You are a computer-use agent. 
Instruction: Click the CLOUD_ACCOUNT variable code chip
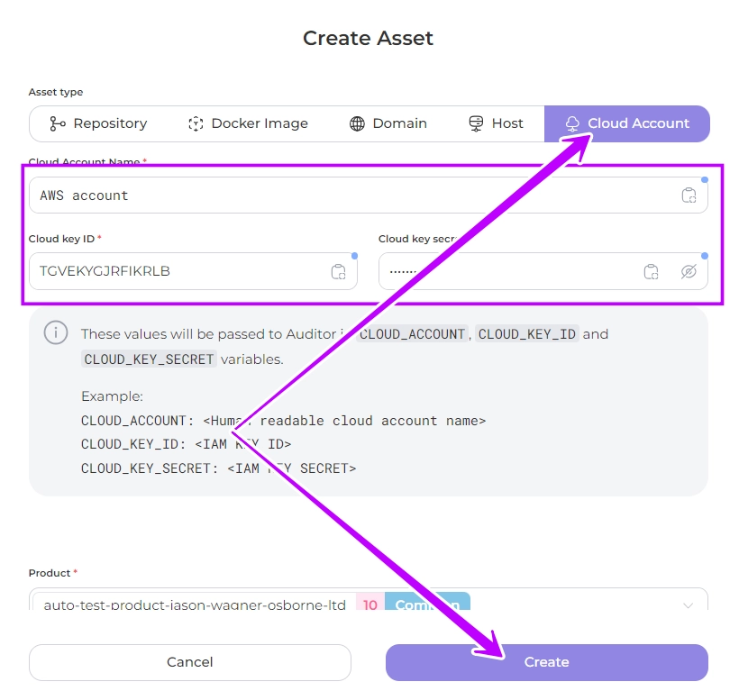tap(413, 334)
